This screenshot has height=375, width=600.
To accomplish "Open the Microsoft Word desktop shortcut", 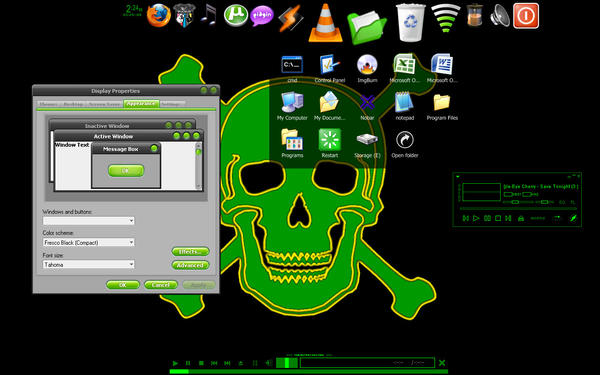I will pyautogui.click(x=442, y=69).
